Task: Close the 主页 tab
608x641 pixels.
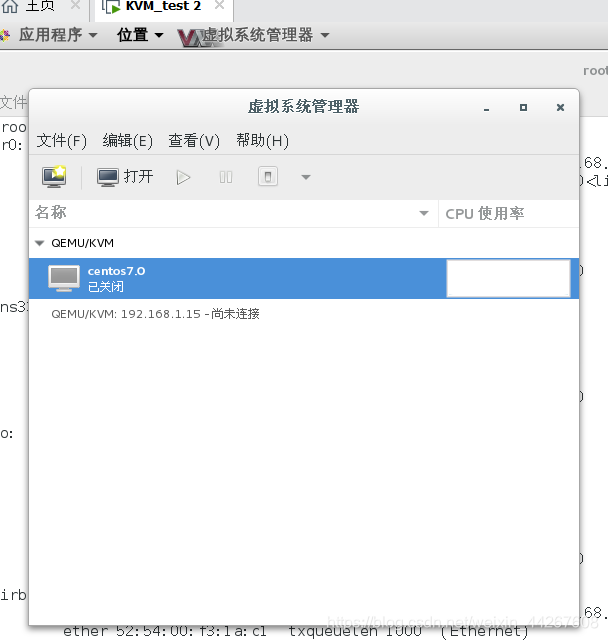Action: pos(75,5)
